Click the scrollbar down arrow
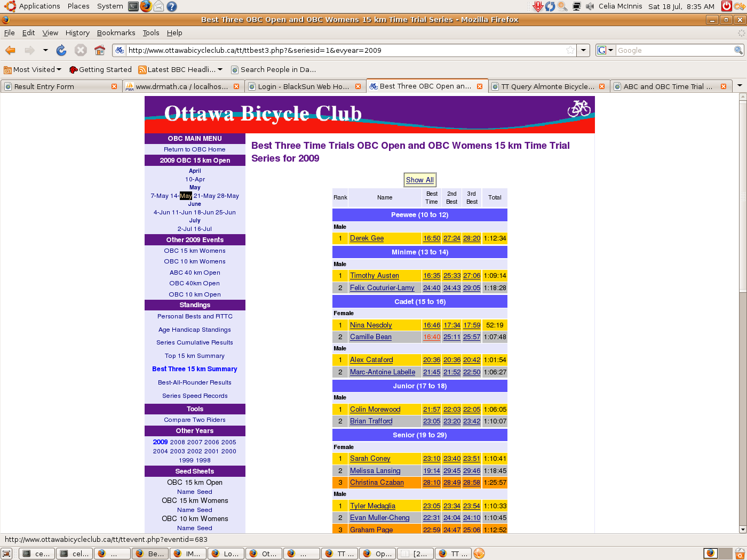The height and width of the screenshot is (560, 747). click(x=742, y=529)
